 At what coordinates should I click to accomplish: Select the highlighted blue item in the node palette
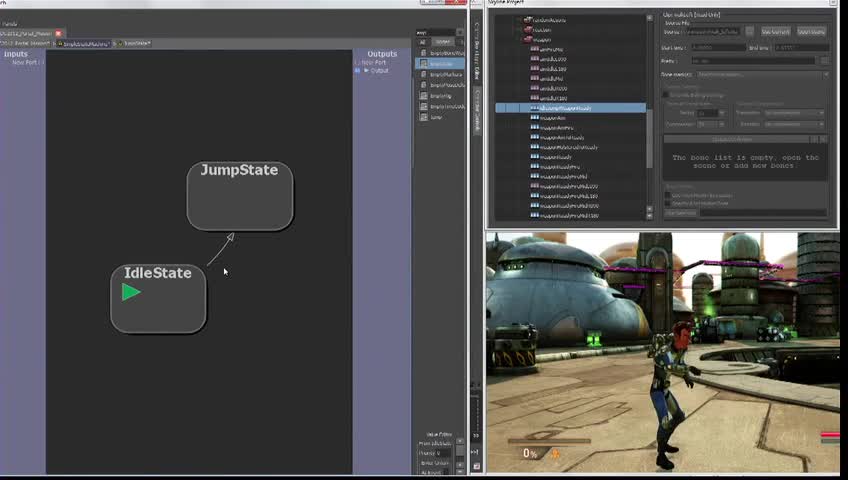[x=440, y=64]
